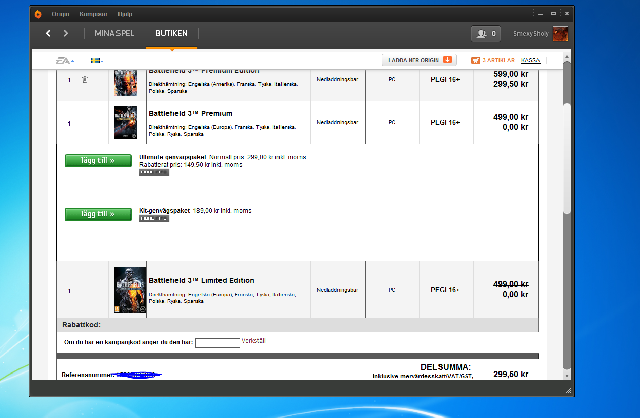The image size is (640, 418).
Task: Switch to the MINA SPEL tab
Action: tap(114, 33)
